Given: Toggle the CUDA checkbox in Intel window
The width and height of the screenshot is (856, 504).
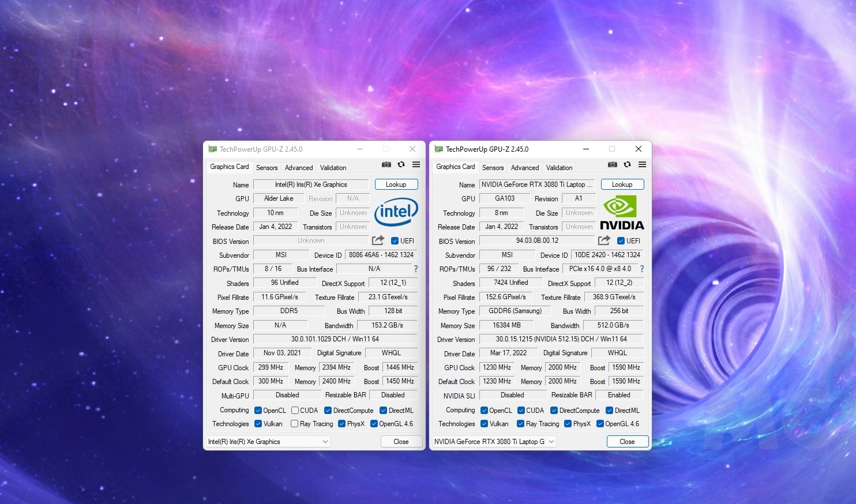Looking at the screenshot, I should (295, 411).
